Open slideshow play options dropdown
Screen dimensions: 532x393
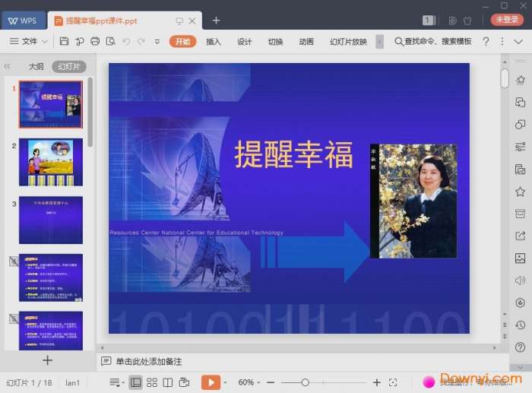(225, 383)
